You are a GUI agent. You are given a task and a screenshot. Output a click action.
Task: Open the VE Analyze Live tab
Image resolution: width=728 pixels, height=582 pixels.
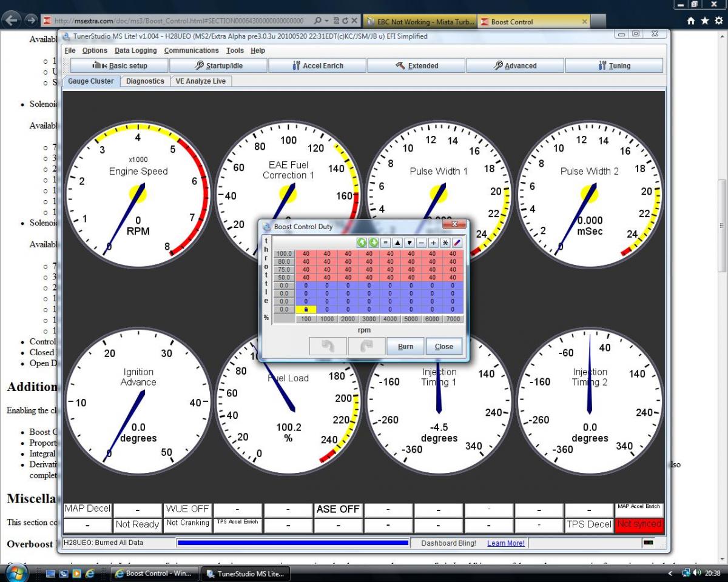[x=201, y=81]
